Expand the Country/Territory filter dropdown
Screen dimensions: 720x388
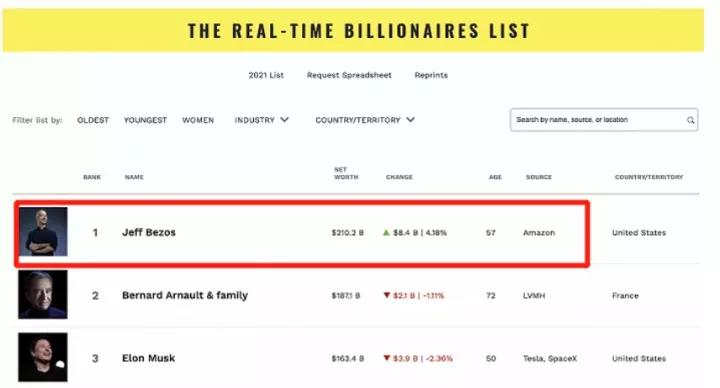pyautogui.click(x=365, y=120)
